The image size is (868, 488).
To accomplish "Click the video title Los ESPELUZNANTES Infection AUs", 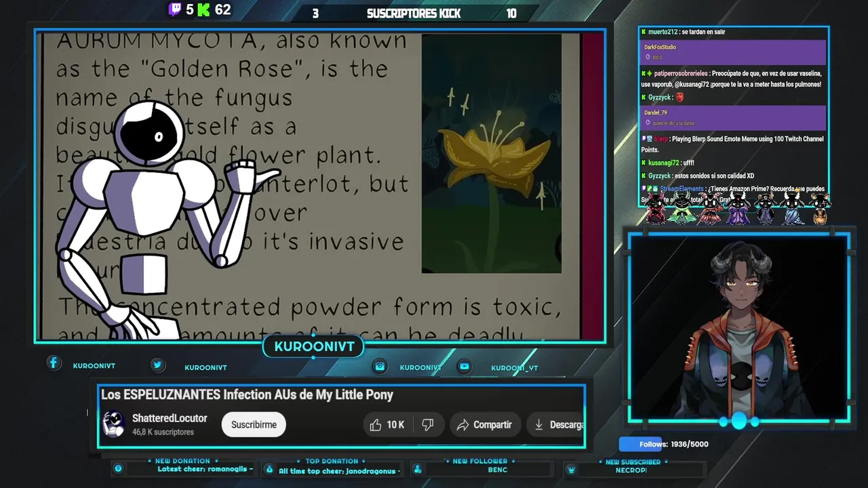I will click(247, 394).
